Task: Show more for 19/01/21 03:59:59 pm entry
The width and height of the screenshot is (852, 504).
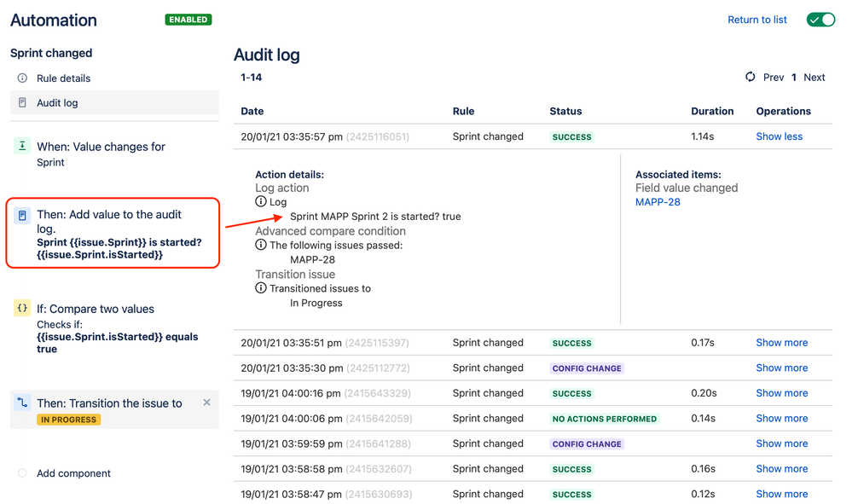Action: pos(782,443)
